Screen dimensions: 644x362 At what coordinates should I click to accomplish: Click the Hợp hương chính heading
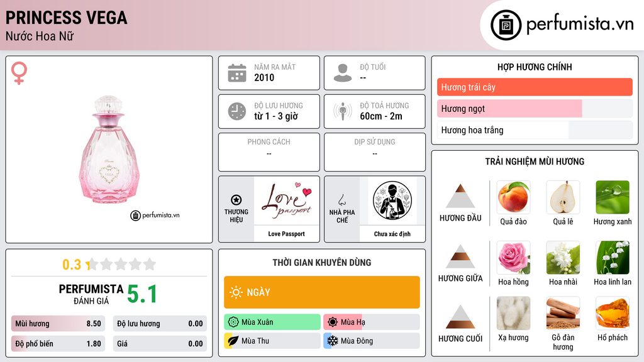(x=535, y=67)
